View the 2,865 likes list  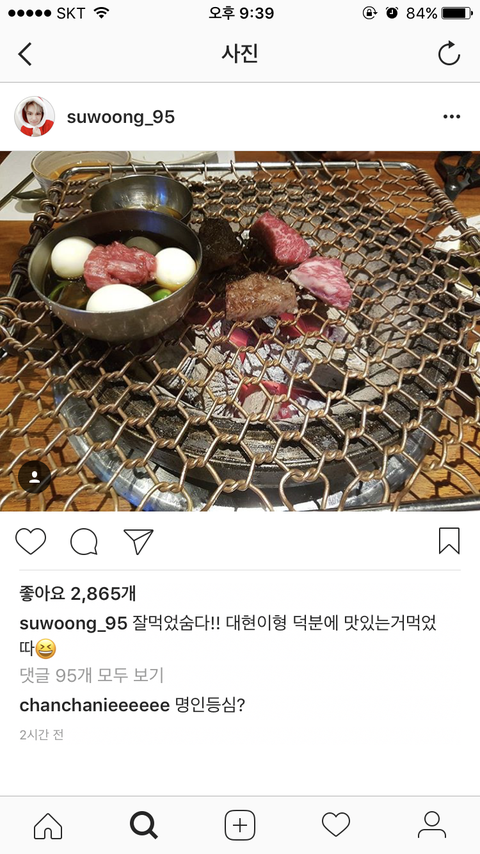[78, 594]
